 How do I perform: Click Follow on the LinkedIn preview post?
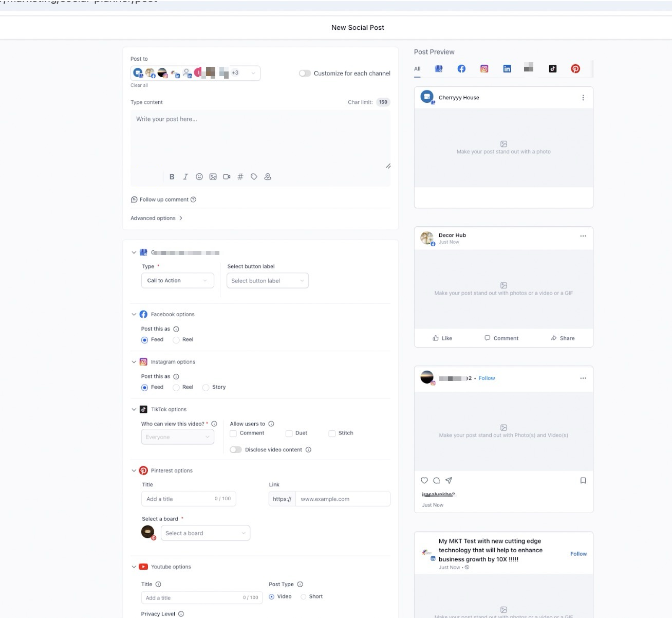coord(578,554)
